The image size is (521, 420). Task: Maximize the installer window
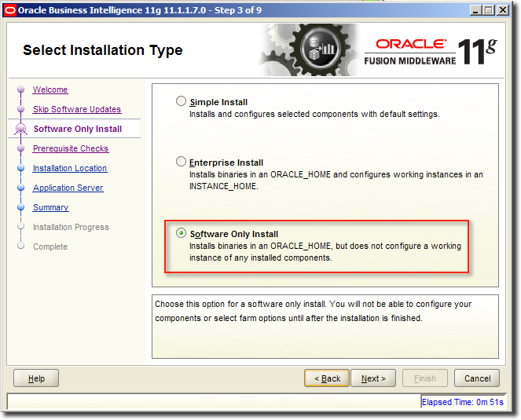click(x=489, y=10)
